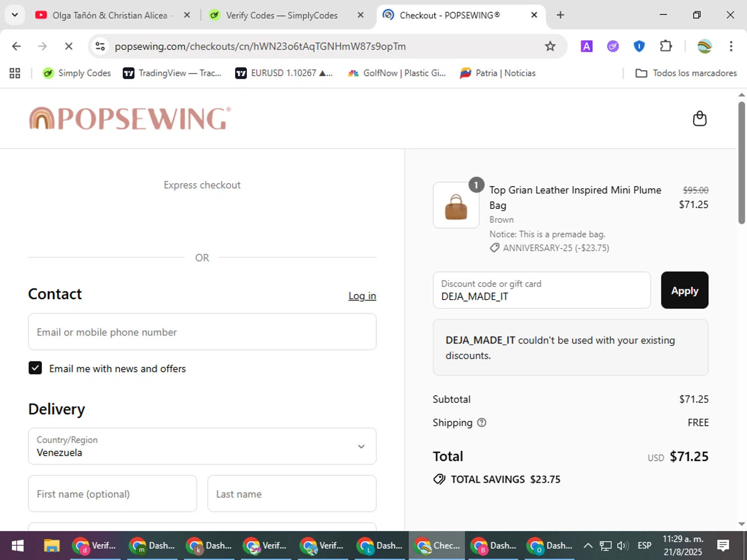747x560 pixels.
Task: Open the Chrome three-dot menu
Action: 731,46
